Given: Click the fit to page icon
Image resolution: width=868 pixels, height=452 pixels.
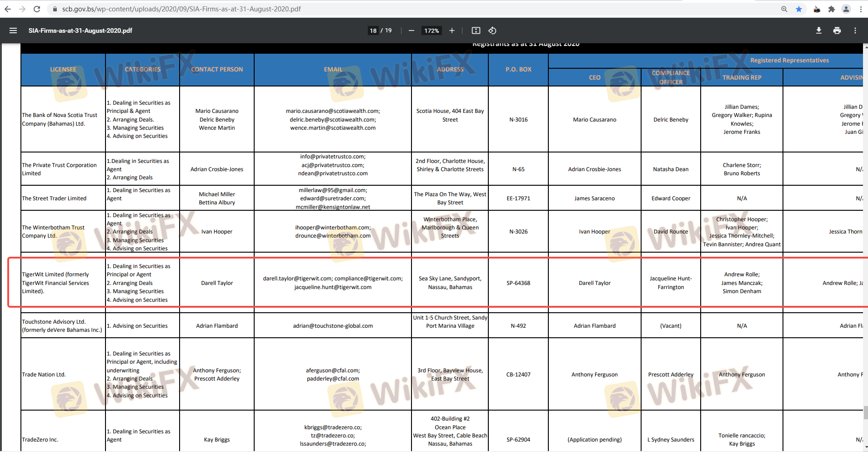Looking at the screenshot, I should [x=476, y=30].
